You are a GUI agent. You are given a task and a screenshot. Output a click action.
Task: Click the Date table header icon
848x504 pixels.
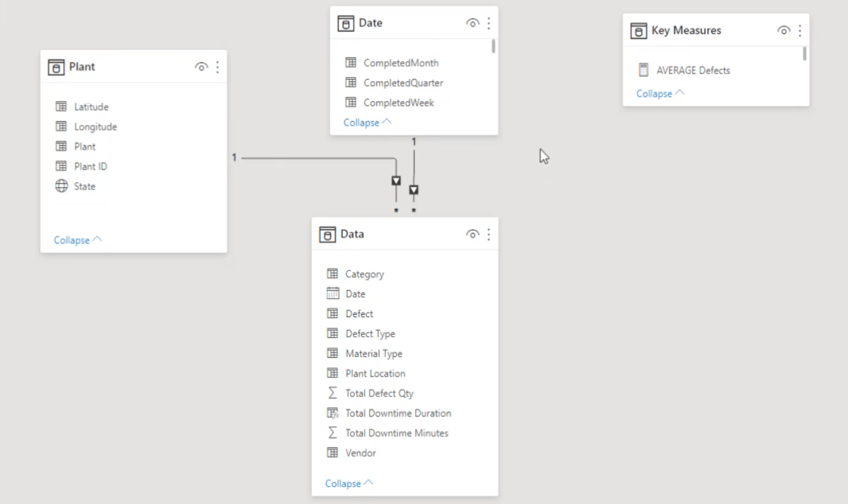(346, 23)
